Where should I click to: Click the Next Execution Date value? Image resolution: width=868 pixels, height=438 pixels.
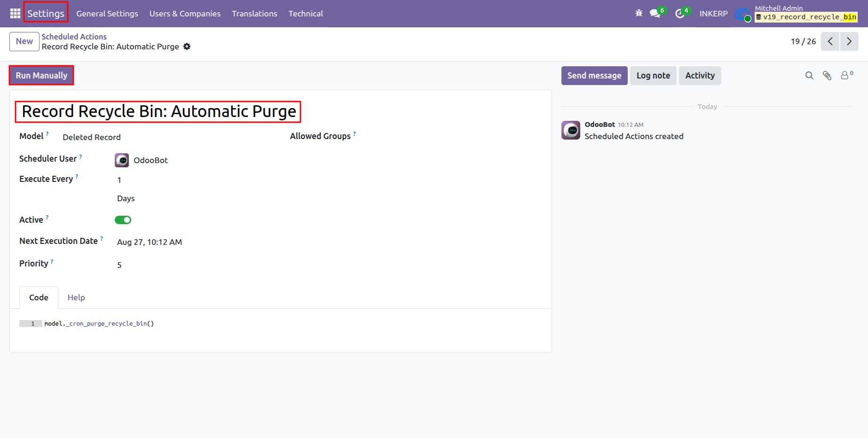(x=150, y=242)
